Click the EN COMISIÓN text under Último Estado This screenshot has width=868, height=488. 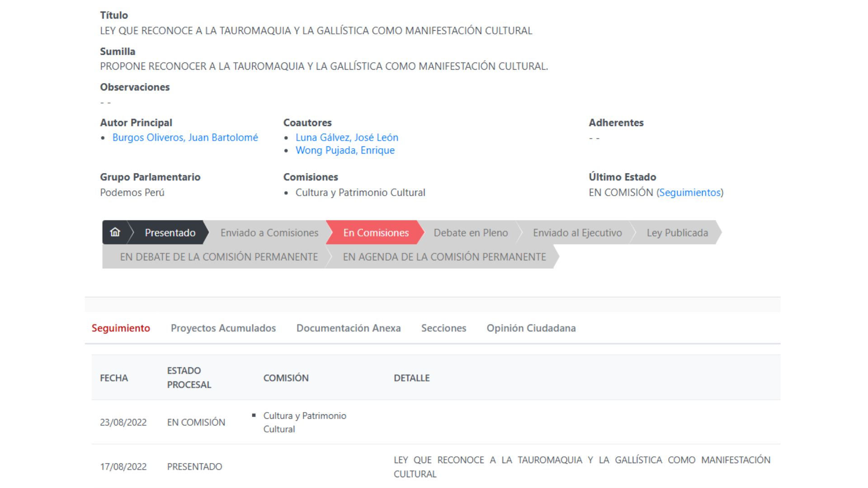(621, 192)
